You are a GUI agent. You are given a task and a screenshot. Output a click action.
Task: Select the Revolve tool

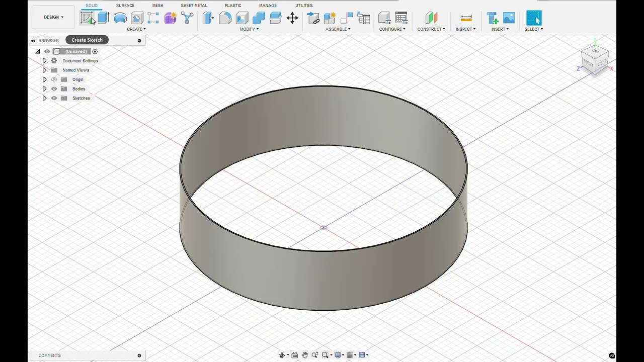tap(120, 18)
